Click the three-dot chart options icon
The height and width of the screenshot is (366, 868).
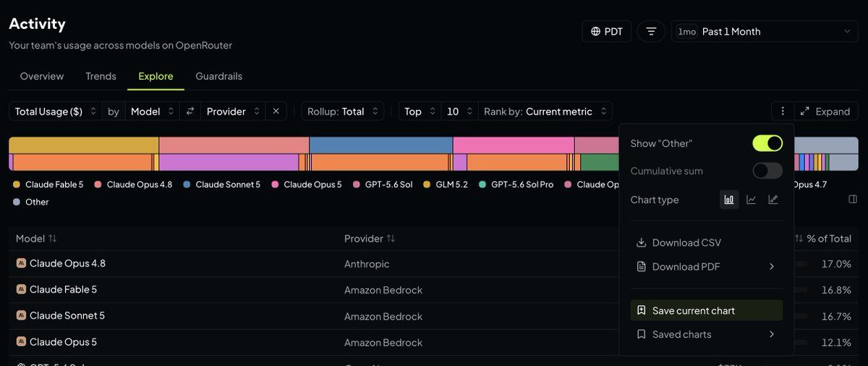782,111
